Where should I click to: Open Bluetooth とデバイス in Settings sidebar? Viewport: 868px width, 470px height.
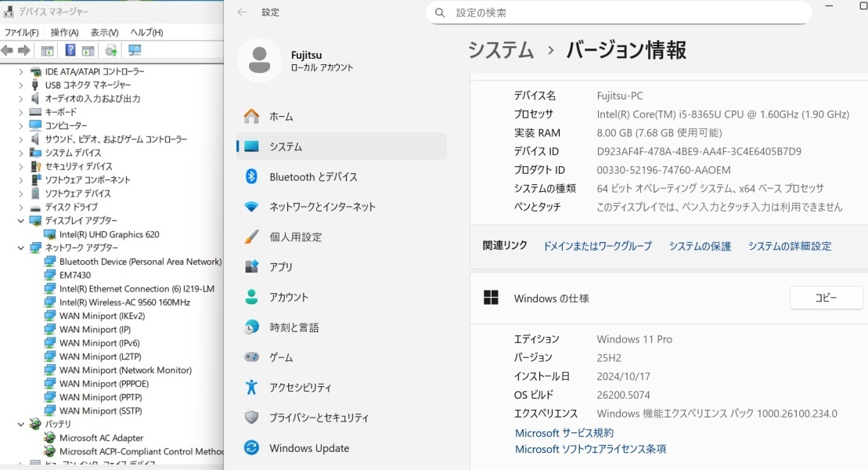coord(313,177)
